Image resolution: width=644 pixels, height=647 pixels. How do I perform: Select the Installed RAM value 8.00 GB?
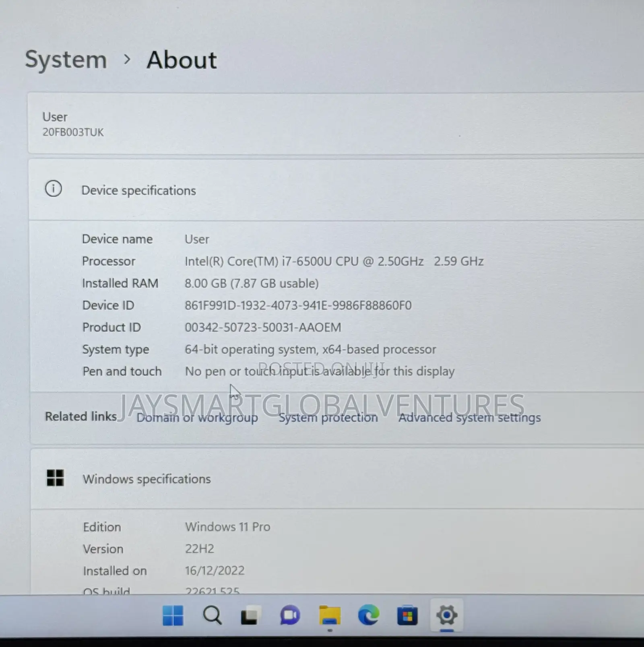(x=252, y=283)
